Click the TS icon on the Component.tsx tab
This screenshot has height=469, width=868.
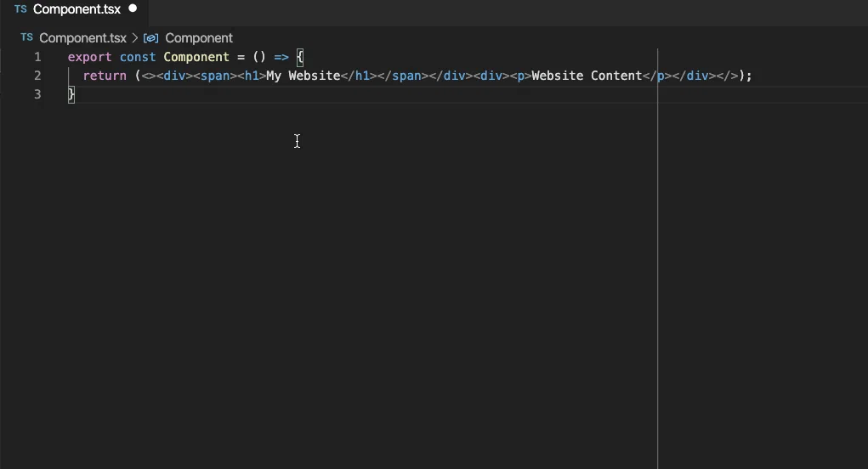click(x=20, y=9)
